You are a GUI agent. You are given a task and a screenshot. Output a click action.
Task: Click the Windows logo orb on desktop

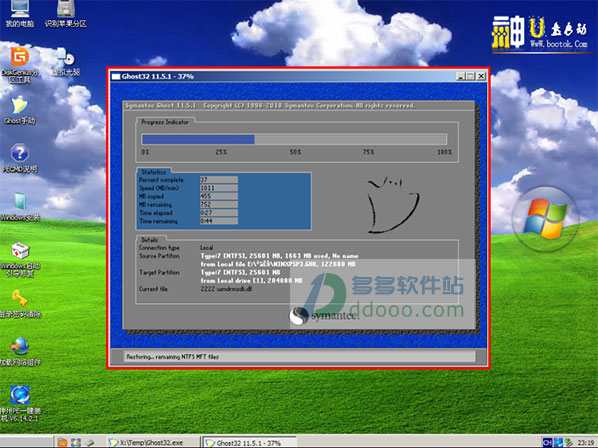click(545, 219)
